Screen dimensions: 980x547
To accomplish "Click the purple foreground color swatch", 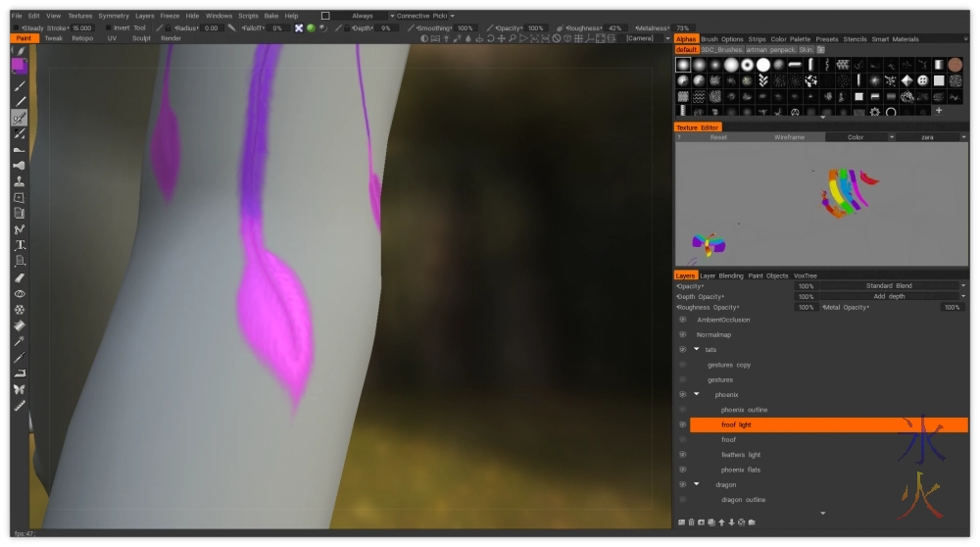I will [x=20, y=66].
